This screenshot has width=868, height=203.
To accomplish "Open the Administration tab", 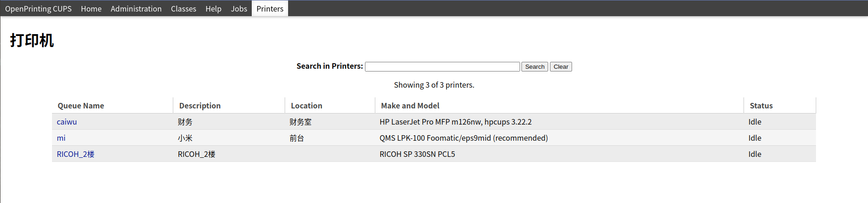I will tap(136, 9).
